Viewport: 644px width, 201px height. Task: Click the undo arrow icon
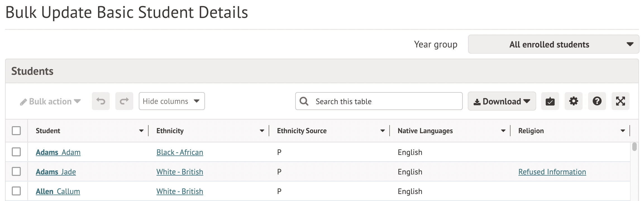click(101, 101)
